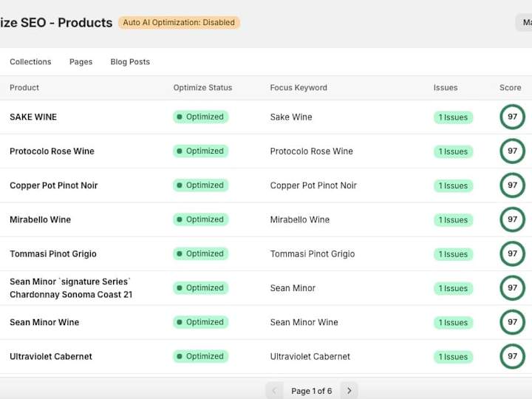Open the Ultraviolet Cabernet product
The width and height of the screenshot is (532, 399).
click(x=51, y=357)
